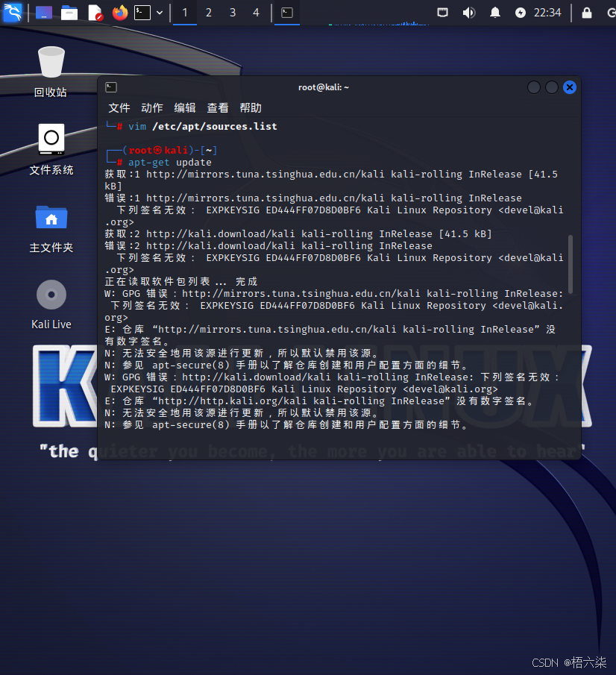Expand the terminal launcher dropdown arrow
The image size is (616, 675).
[160, 13]
